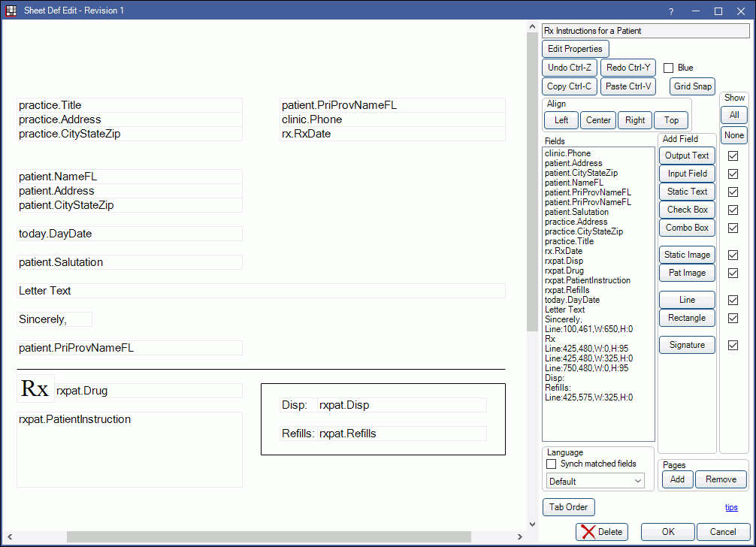Click the Delete button with red X icon
The image size is (756, 547).
601,532
